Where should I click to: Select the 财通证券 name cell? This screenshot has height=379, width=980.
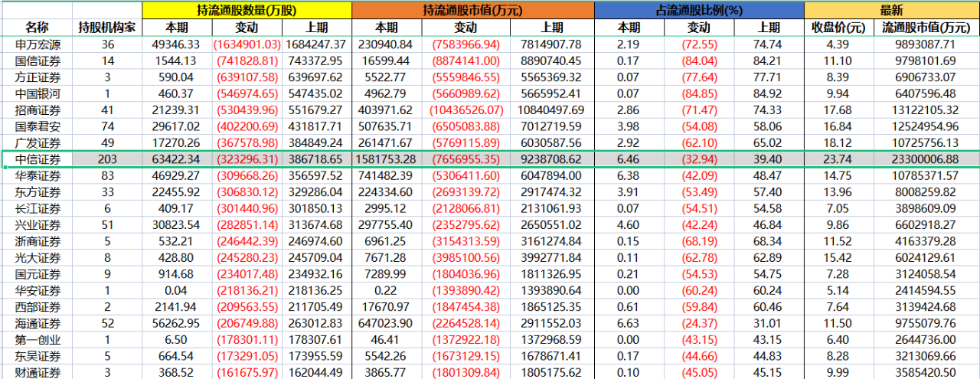click(37, 372)
